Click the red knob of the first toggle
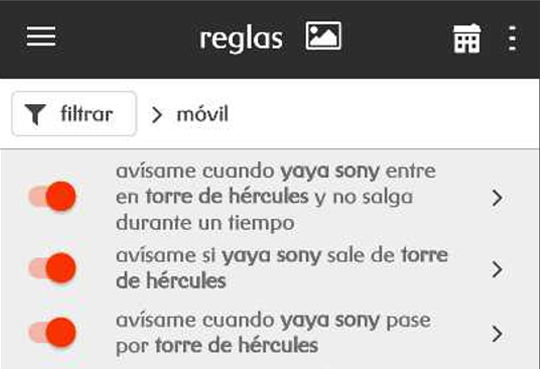 pyautogui.click(x=61, y=196)
